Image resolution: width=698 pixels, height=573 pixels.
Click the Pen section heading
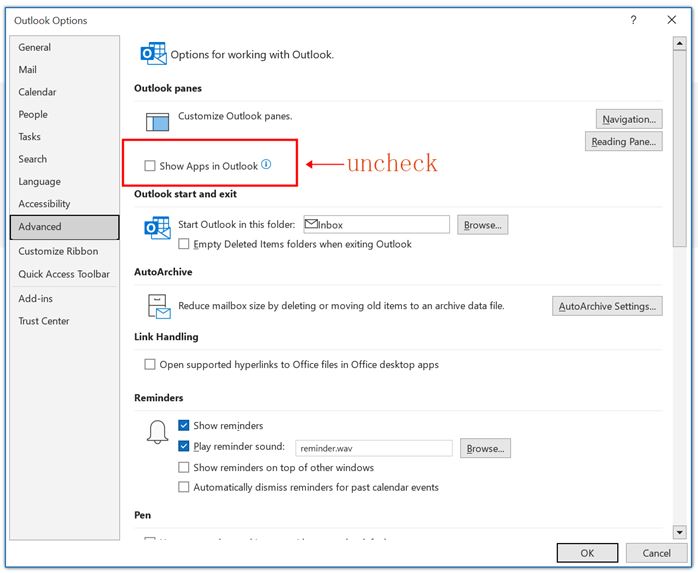[x=142, y=515]
